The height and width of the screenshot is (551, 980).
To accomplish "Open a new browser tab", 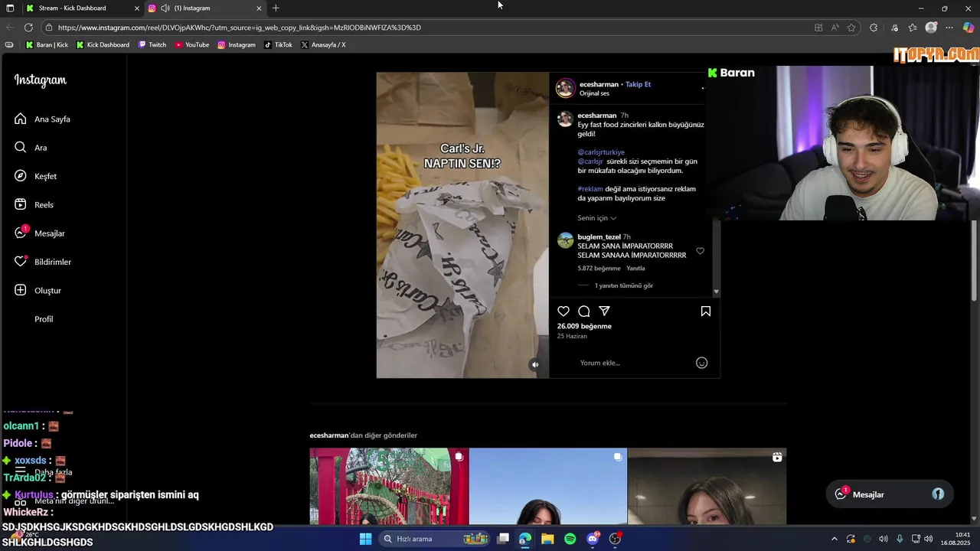I will [276, 8].
